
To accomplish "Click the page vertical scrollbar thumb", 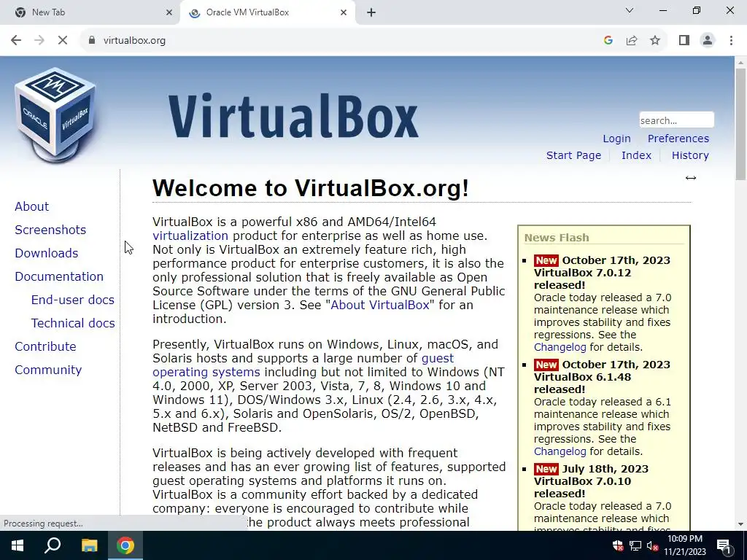I will pos(740,124).
